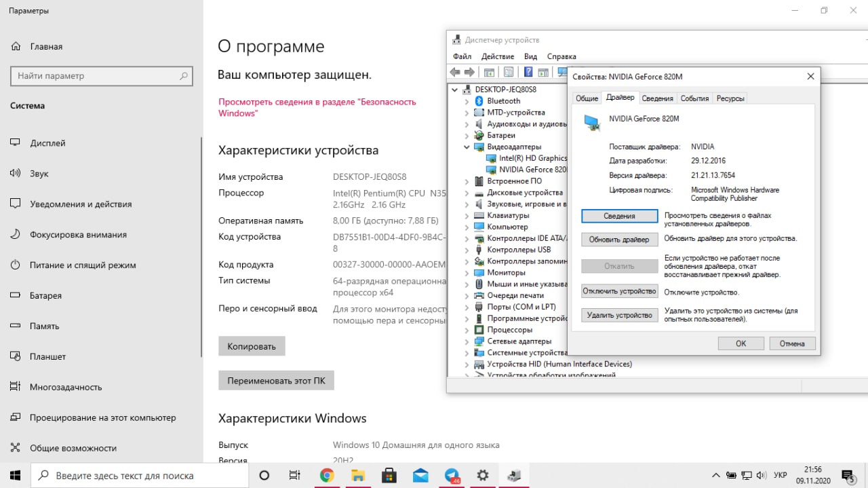Expand the Сетевые адаптеры tree node
This screenshot has height=488, width=868.
coord(467,341)
